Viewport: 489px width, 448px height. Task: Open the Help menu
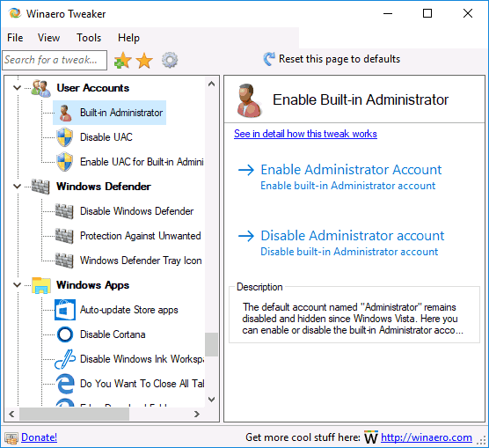pos(128,38)
